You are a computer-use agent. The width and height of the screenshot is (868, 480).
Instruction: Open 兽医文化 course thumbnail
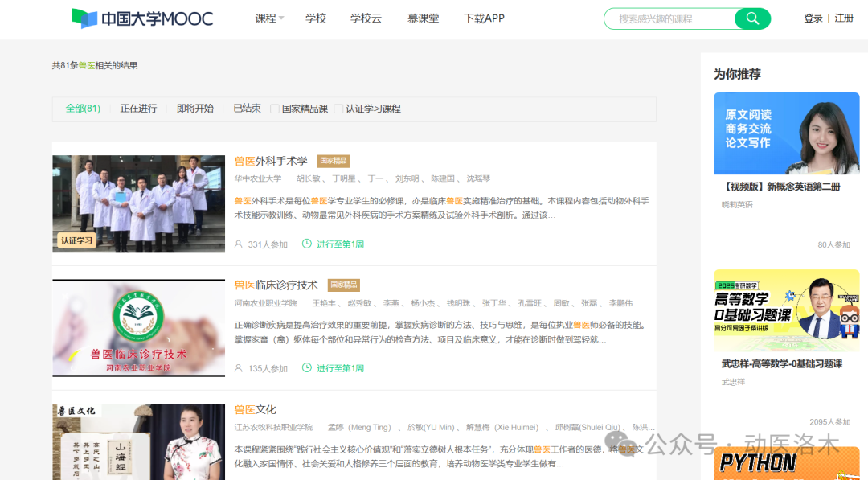click(138, 441)
